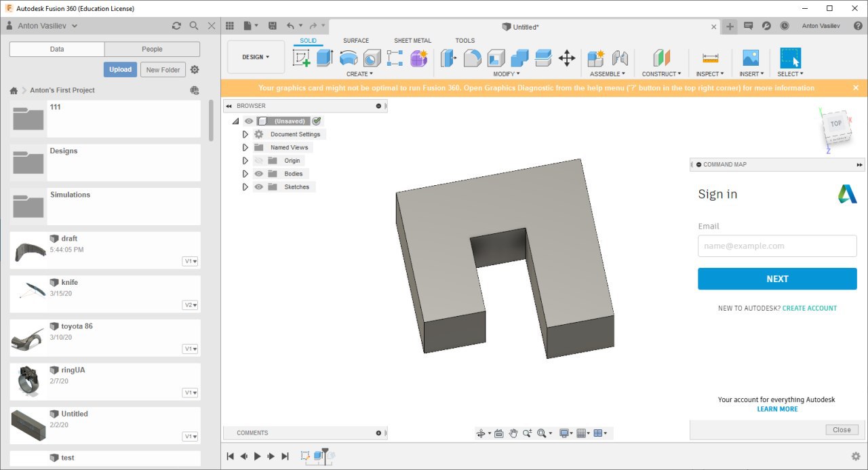Screen dimensions: 868x470
Task: Switch to the People tab
Action: click(152, 49)
